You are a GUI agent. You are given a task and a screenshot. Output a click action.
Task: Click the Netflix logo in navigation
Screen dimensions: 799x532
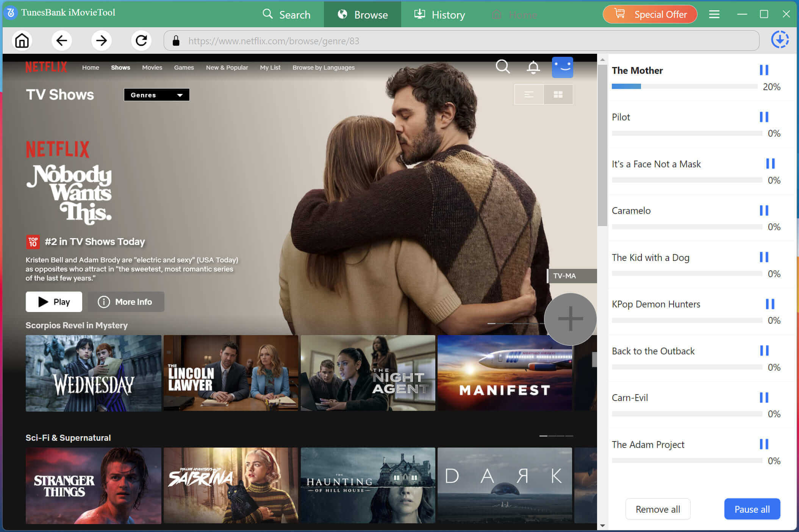46,67
